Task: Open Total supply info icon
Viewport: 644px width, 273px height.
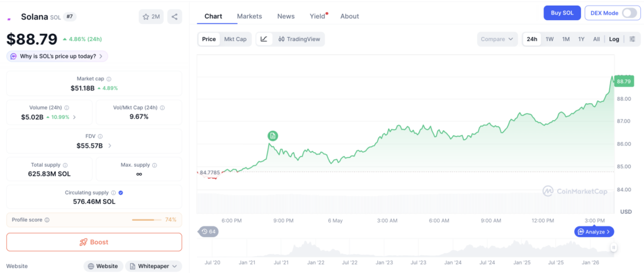Action: [x=65, y=165]
